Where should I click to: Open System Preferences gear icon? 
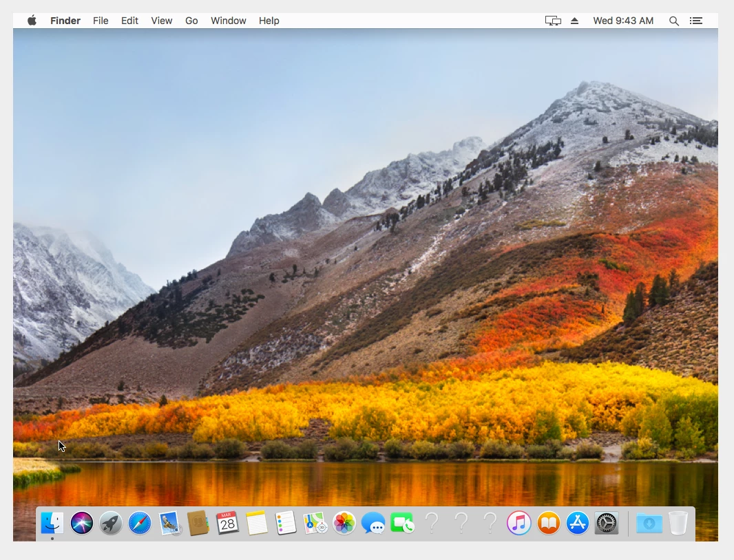click(607, 523)
